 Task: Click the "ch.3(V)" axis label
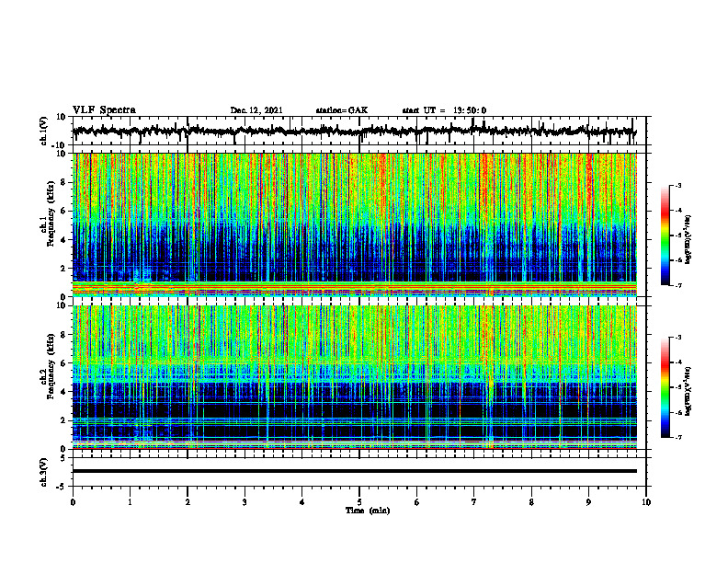[44, 472]
